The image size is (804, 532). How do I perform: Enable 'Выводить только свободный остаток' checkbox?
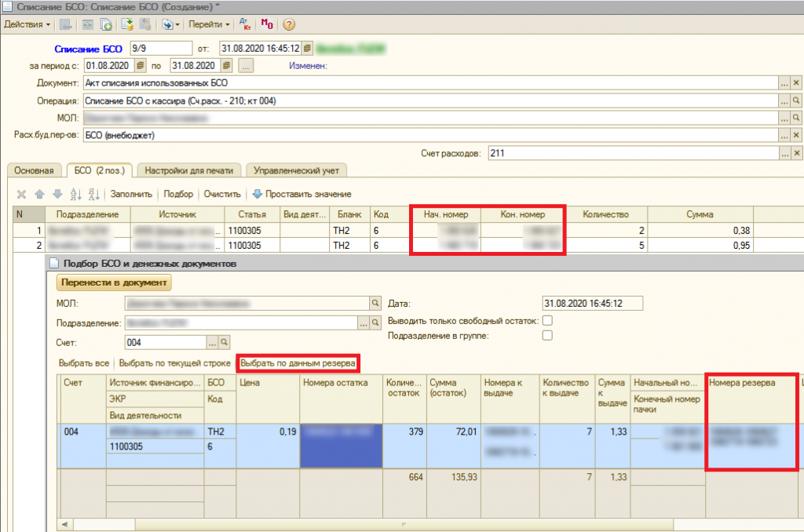click(547, 320)
